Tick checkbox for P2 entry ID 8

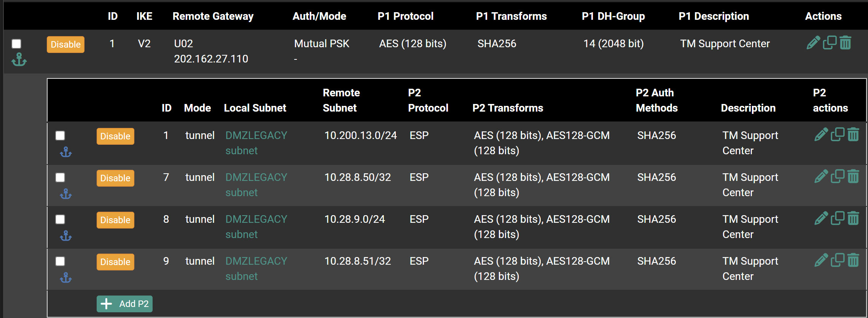(60, 219)
